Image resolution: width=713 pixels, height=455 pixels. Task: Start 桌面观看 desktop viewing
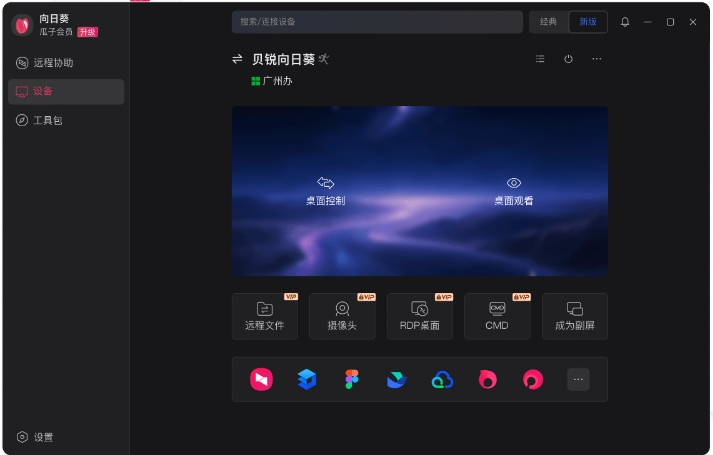point(514,191)
